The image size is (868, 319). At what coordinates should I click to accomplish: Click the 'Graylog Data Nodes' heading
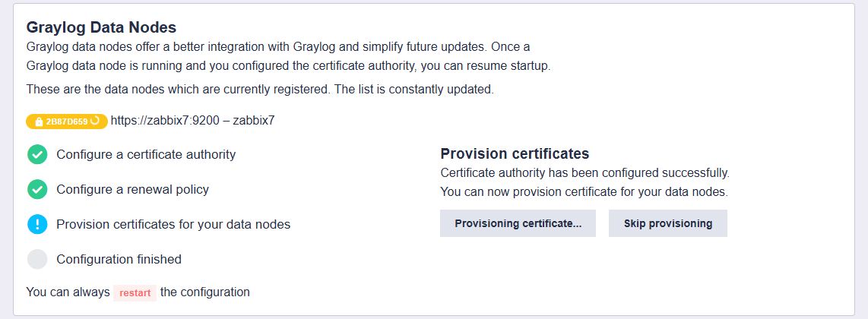click(x=101, y=27)
